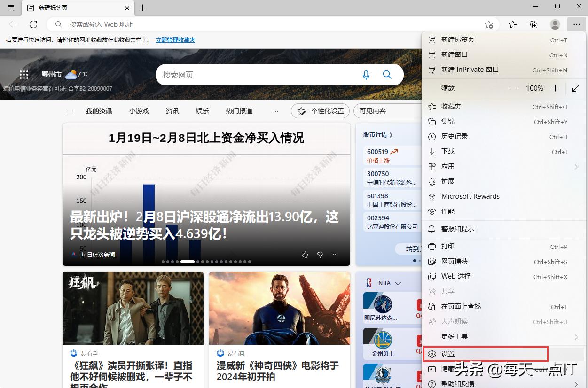Expand the NBA dropdown arrow

(x=398, y=283)
